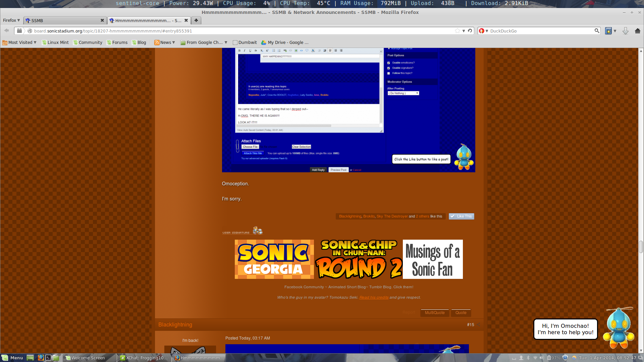
Task: Open the Read his credits link
Action: pos(374,297)
